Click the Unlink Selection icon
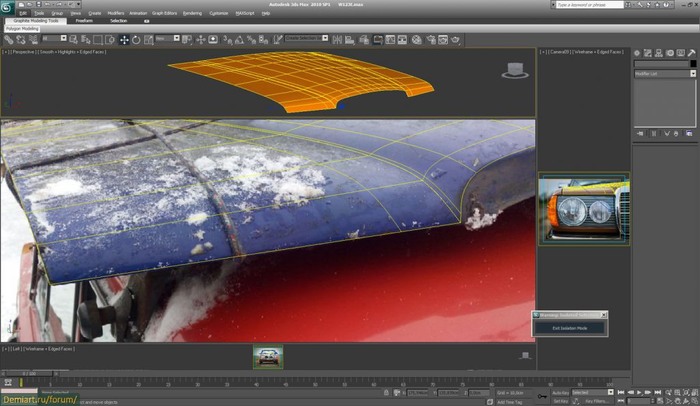700x406 pixels. click(21, 40)
